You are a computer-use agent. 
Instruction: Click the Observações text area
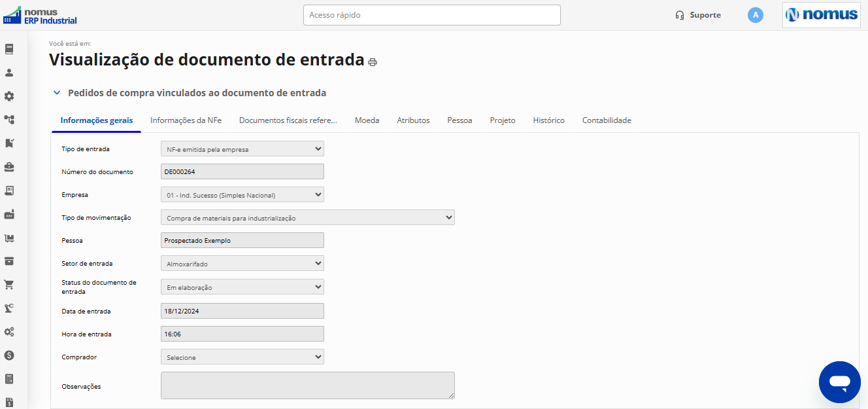[308, 385]
